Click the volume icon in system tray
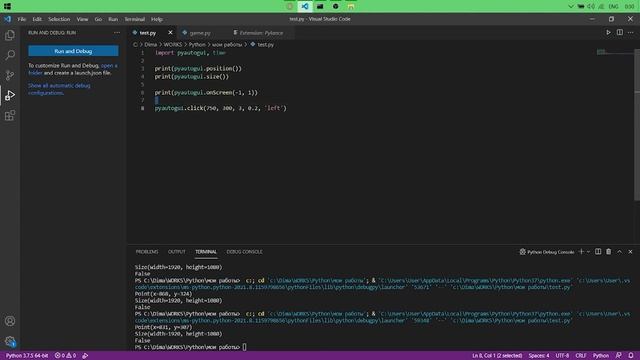 pos(591,6)
